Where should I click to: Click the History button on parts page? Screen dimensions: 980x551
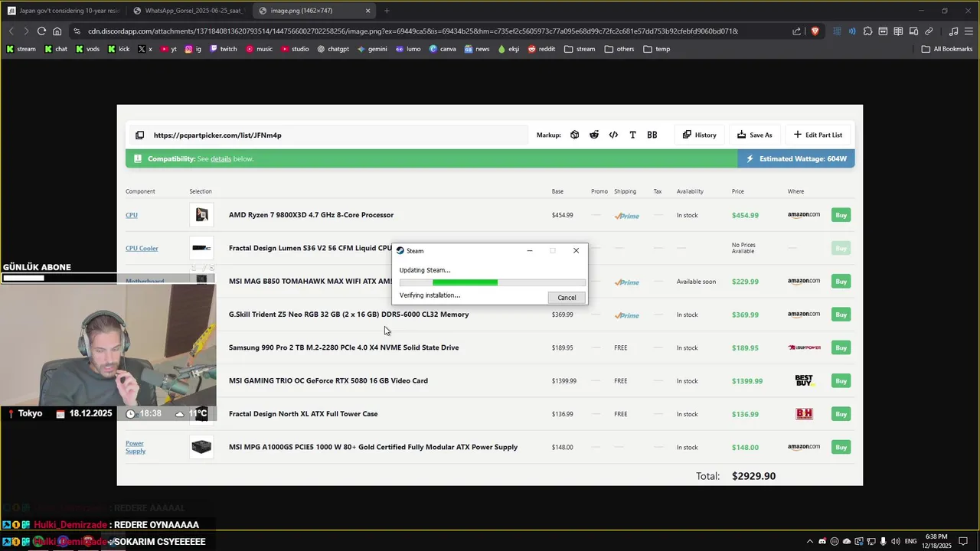point(700,135)
